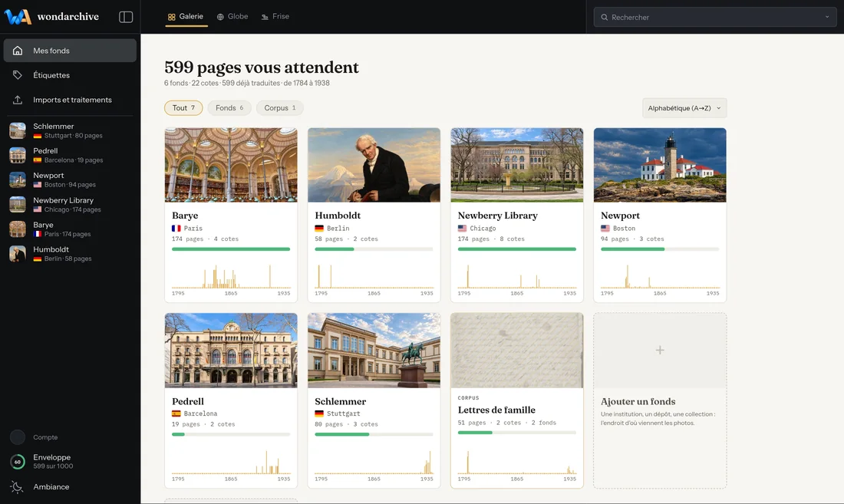Select the Corpus filter chip
844x504 pixels.
tap(280, 107)
